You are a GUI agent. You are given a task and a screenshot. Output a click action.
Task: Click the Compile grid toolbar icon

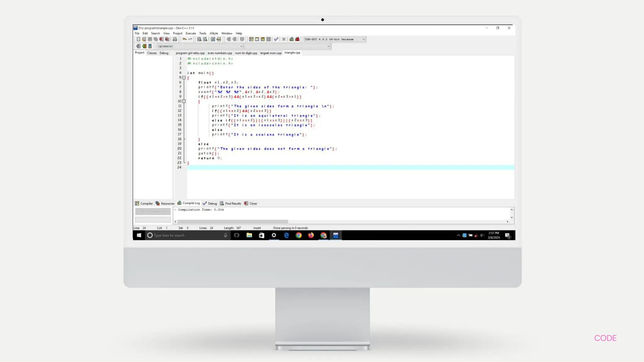click(251, 39)
